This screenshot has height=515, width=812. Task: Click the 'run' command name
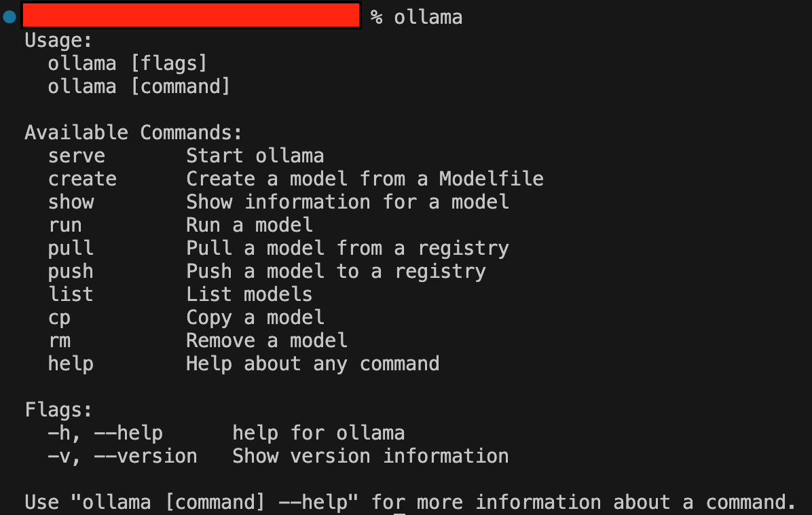pyautogui.click(x=65, y=226)
